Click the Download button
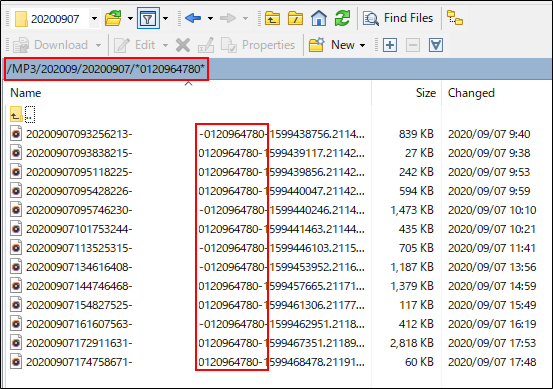553x389 pixels. point(50,45)
